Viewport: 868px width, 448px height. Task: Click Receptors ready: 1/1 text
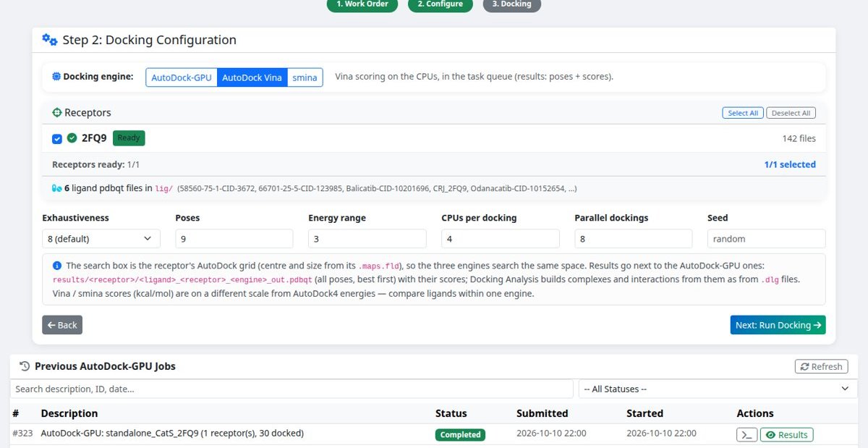click(x=96, y=164)
